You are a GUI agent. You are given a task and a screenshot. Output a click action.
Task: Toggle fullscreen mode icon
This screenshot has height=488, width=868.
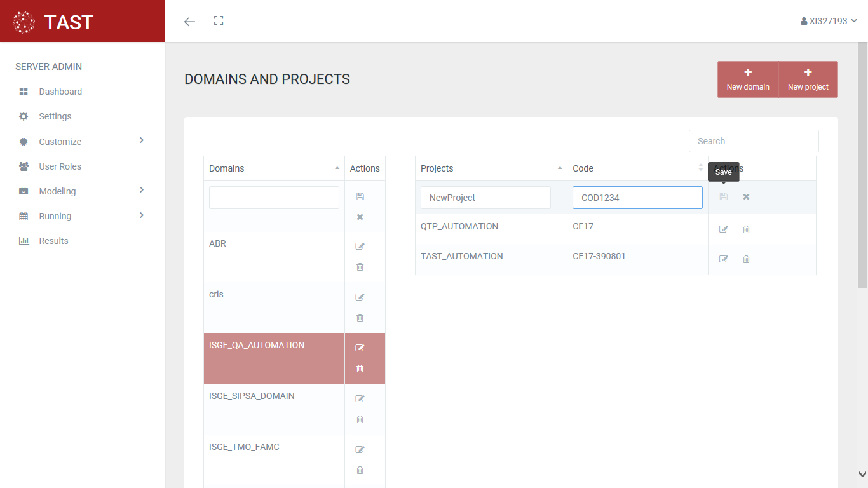coord(219,21)
